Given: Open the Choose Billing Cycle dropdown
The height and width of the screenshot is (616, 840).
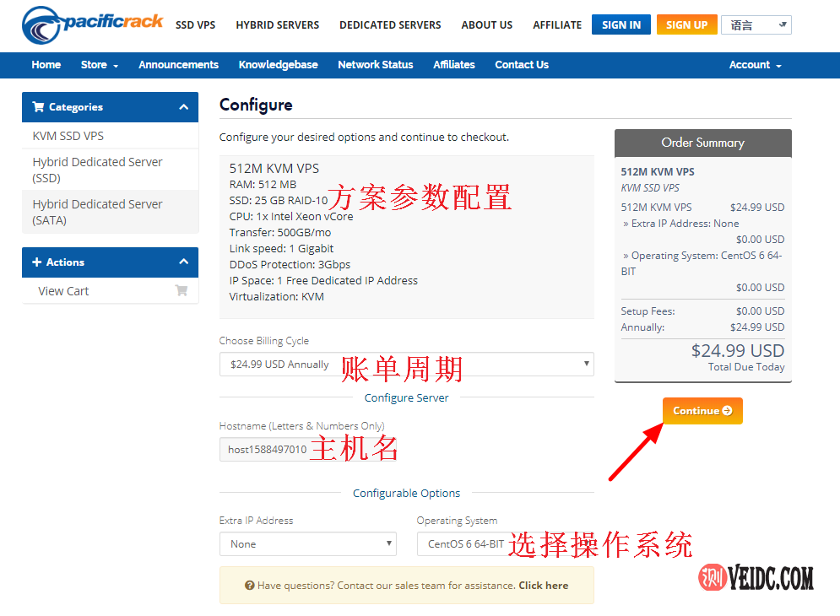Looking at the screenshot, I should (407, 365).
